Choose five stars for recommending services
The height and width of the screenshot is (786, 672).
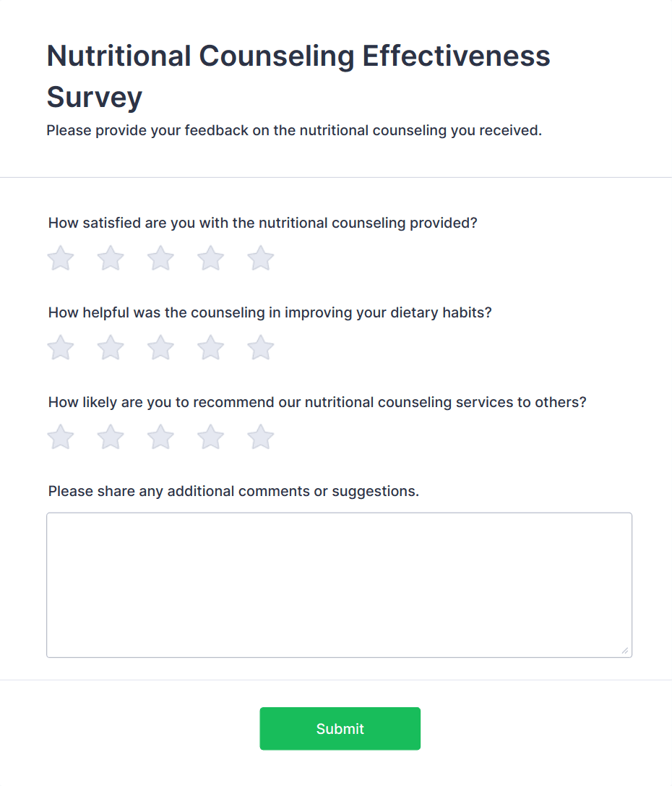point(260,437)
